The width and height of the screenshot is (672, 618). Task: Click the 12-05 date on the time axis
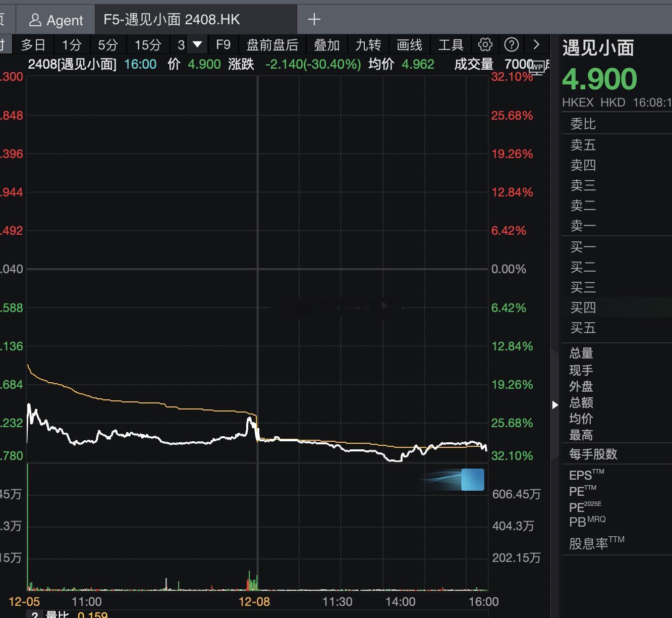tap(24, 602)
